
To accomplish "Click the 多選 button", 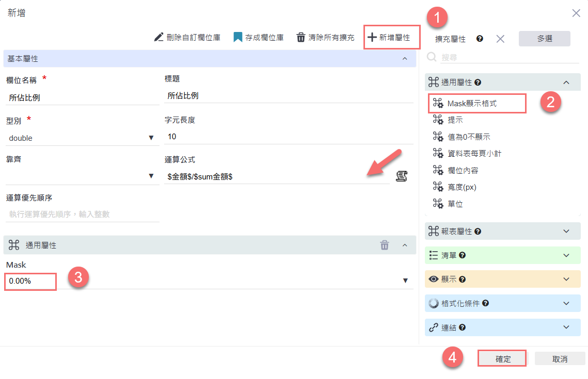I will tap(544, 39).
